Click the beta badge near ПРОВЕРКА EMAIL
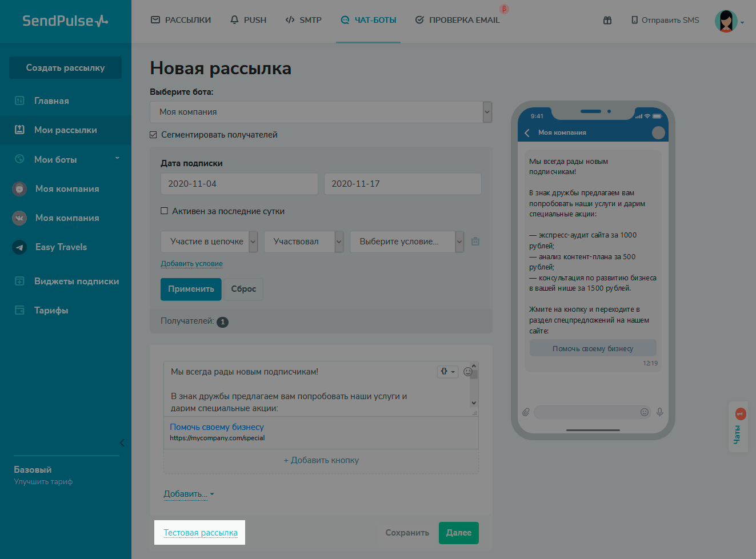The height and width of the screenshot is (559, 756). tap(504, 9)
